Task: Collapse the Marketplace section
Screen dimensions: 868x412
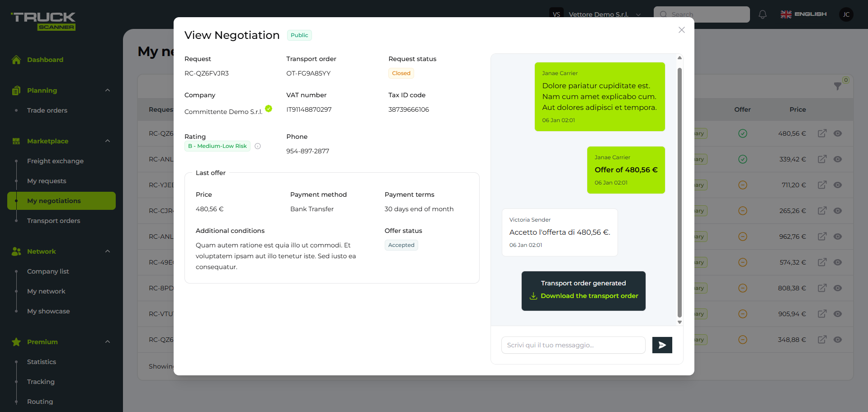Action: [x=108, y=141]
